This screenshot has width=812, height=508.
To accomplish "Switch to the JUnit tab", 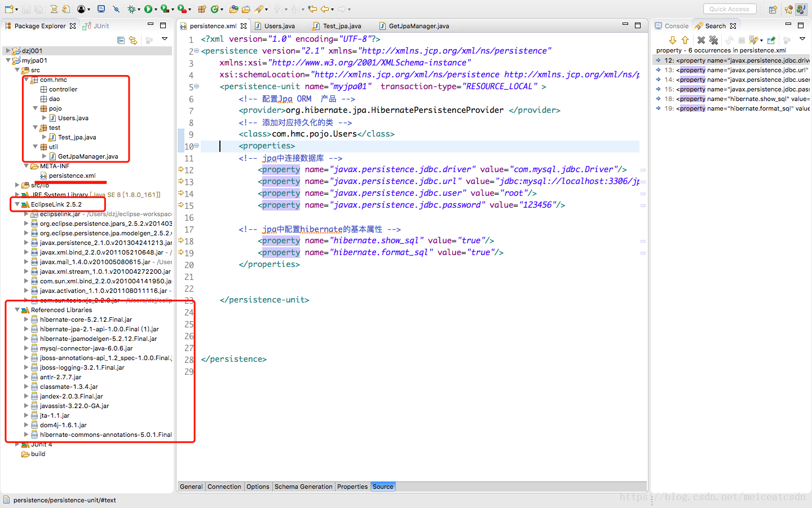I will [96, 26].
